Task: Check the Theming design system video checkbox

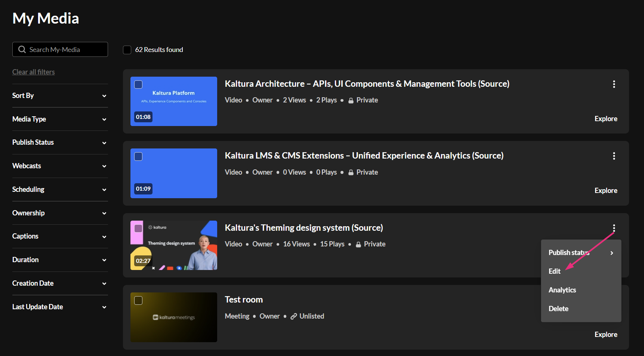Action: pos(138,228)
